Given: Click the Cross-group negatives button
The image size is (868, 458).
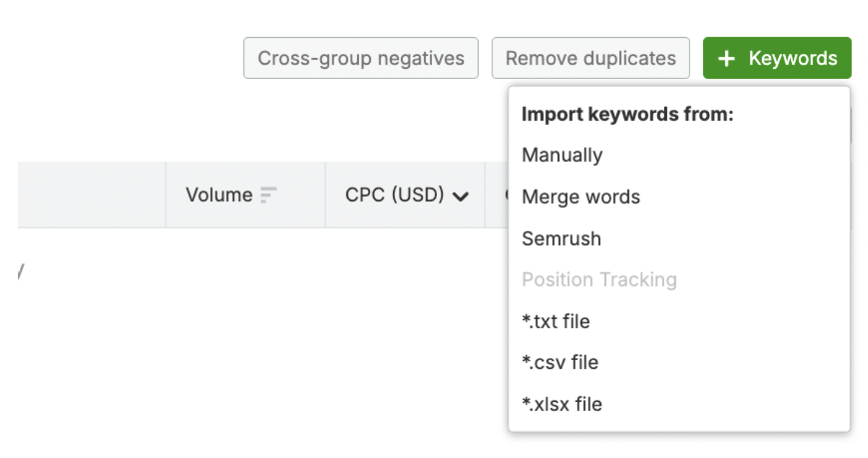Looking at the screenshot, I should pyautogui.click(x=361, y=58).
